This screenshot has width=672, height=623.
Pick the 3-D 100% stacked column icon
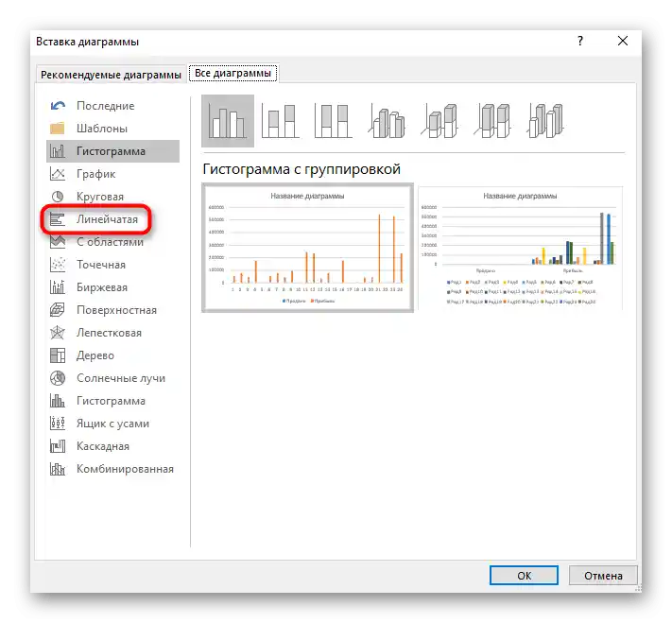coord(492,121)
